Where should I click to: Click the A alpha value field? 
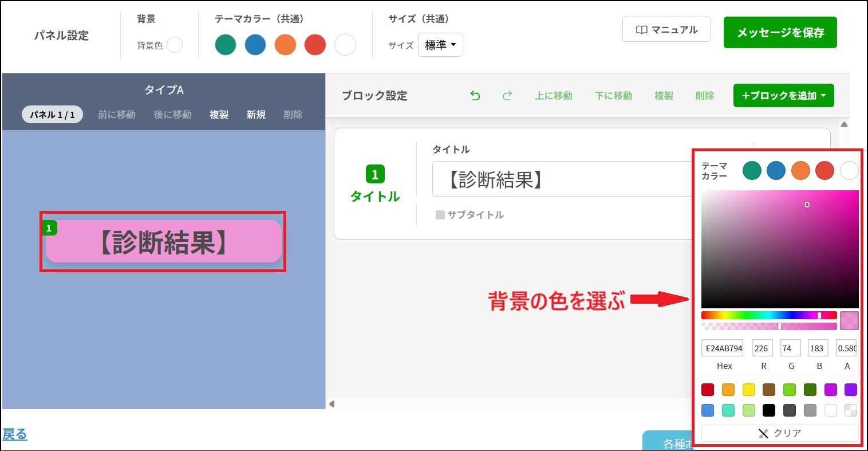click(x=846, y=348)
